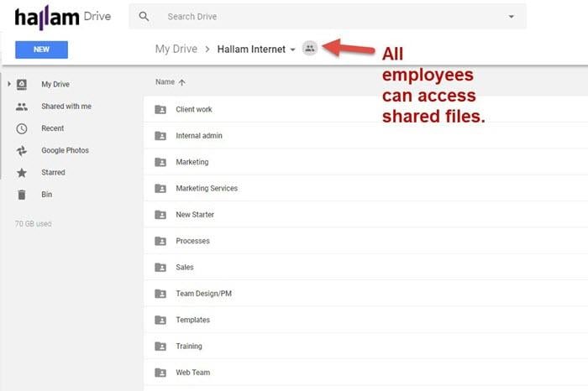The width and height of the screenshot is (588, 391).
Task: Click in the Search Drive field
Action: coord(328,17)
